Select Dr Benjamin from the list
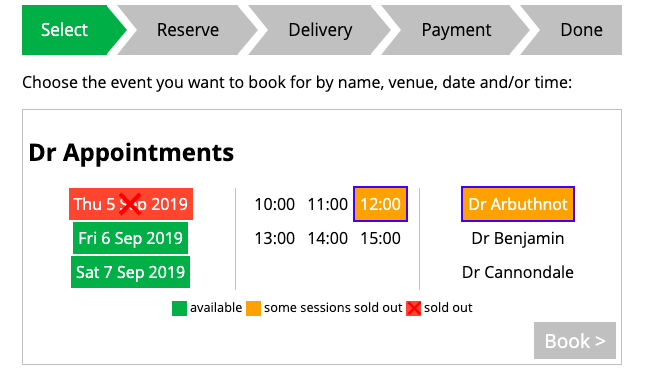647x390 pixels. click(518, 238)
